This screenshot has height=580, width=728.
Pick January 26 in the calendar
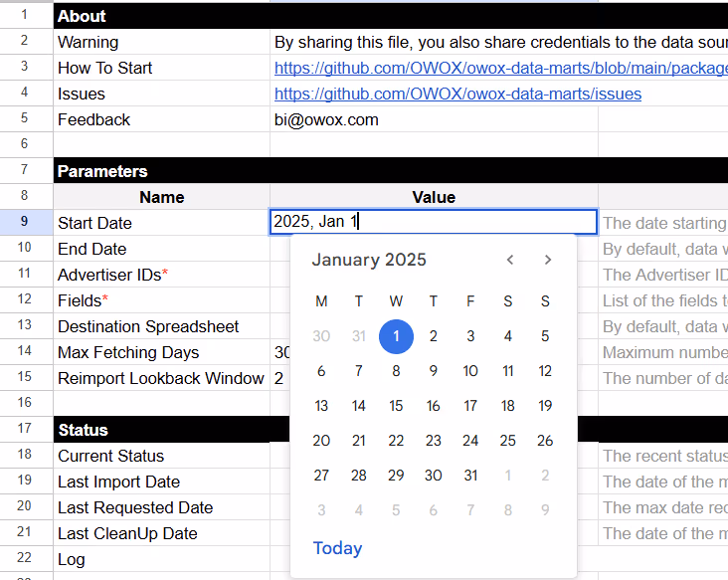[x=545, y=441]
